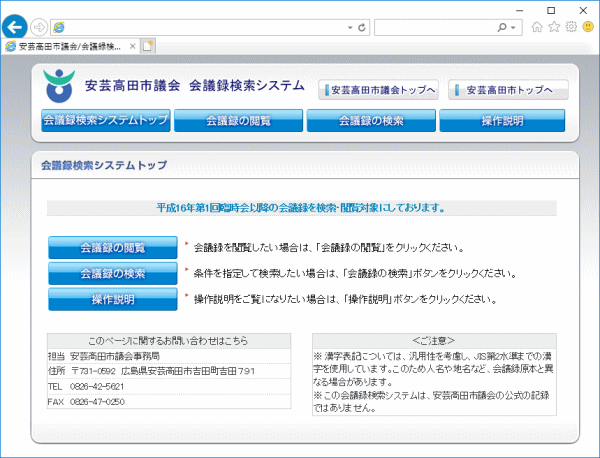
Task: Open the browser Home icon
Action: (537, 27)
